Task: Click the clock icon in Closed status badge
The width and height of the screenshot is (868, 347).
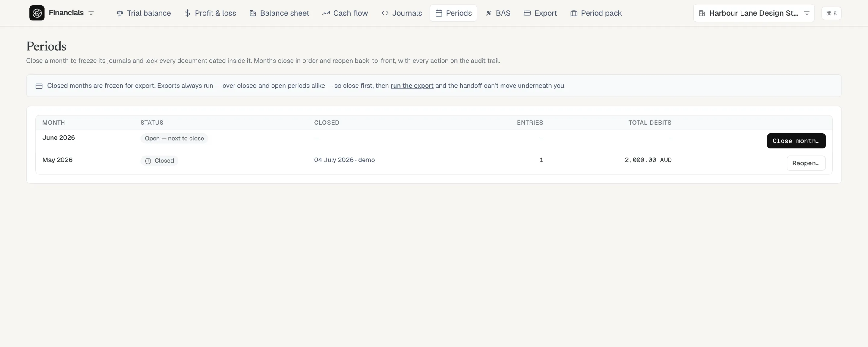Action: pos(148,161)
